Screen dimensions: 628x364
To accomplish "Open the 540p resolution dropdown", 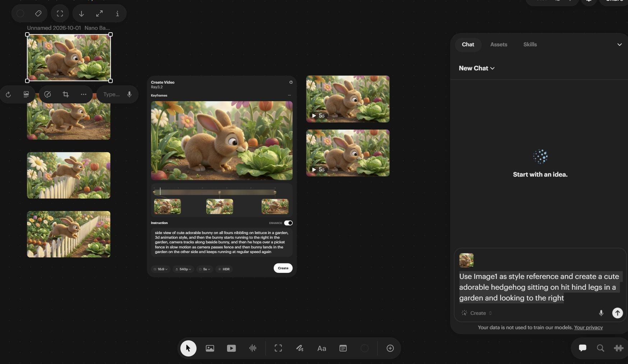I will tap(183, 269).
